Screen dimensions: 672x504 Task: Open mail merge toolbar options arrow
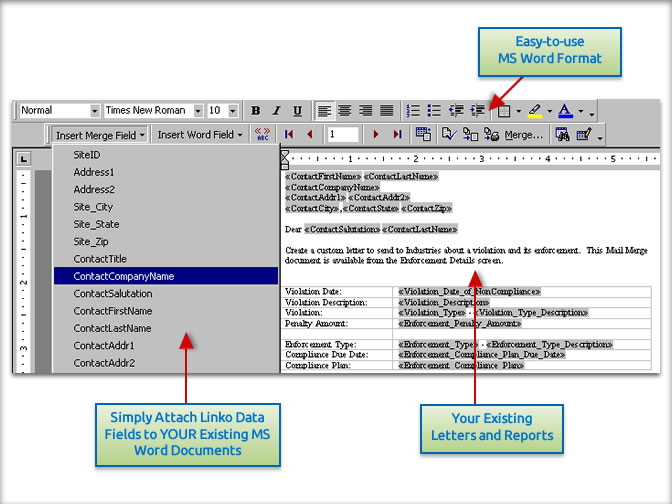click(600, 137)
